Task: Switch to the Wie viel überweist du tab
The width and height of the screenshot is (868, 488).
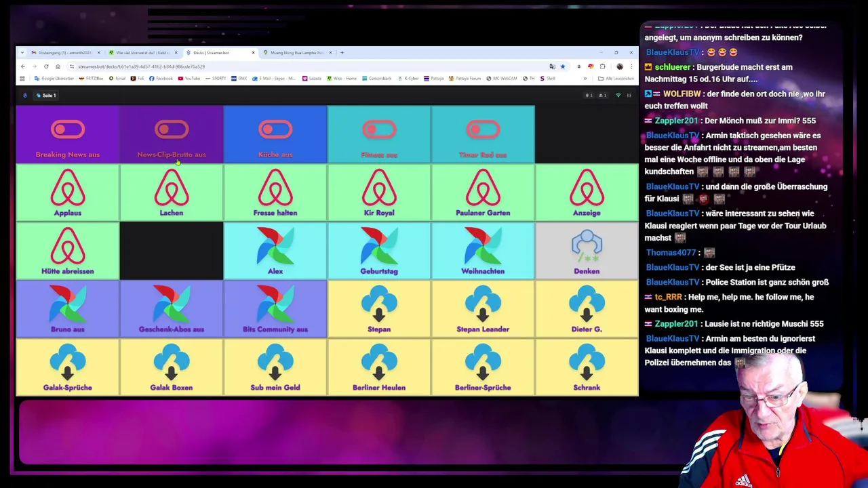Action: pos(142,52)
